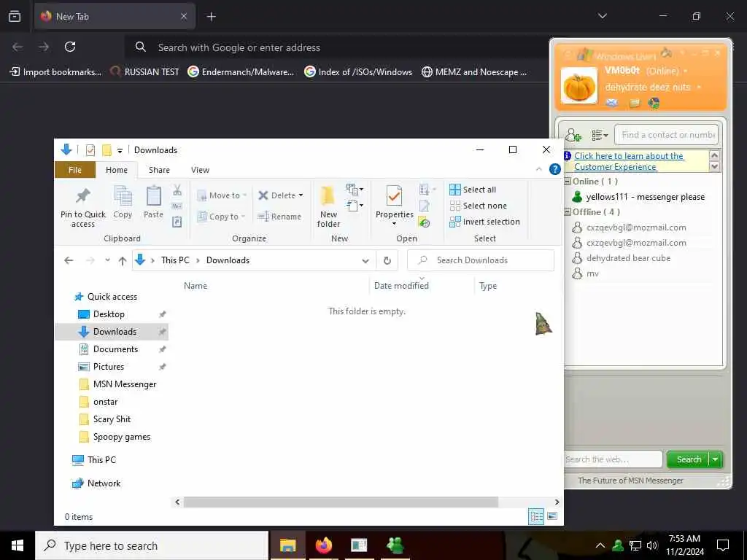Open the File tab in Explorer
The width and height of the screenshot is (747, 560).
75,170
